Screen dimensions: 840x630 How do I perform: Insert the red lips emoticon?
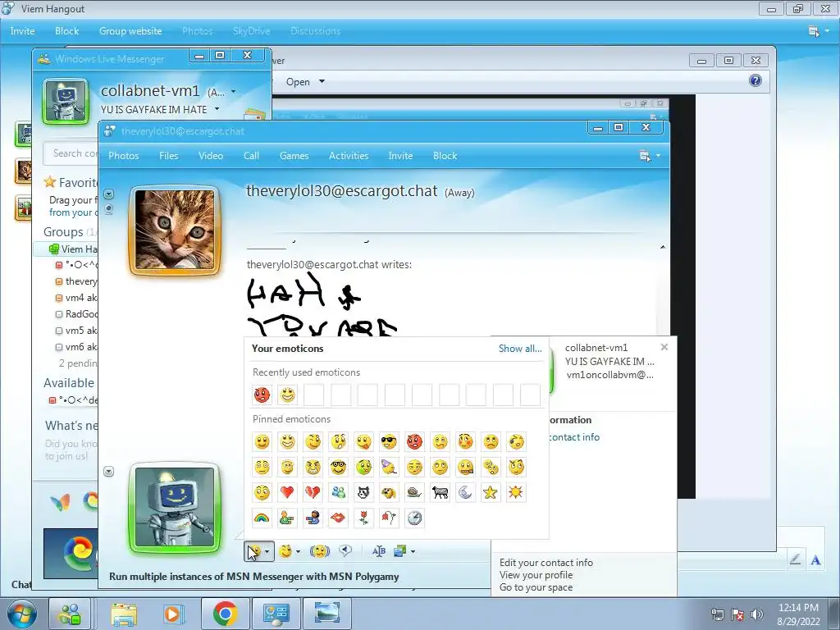click(x=338, y=518)
